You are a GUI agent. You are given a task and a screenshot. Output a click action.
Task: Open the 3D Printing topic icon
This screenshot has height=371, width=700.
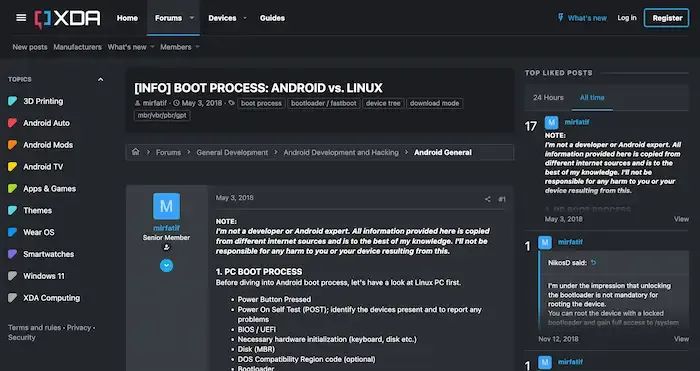[12, 101]
